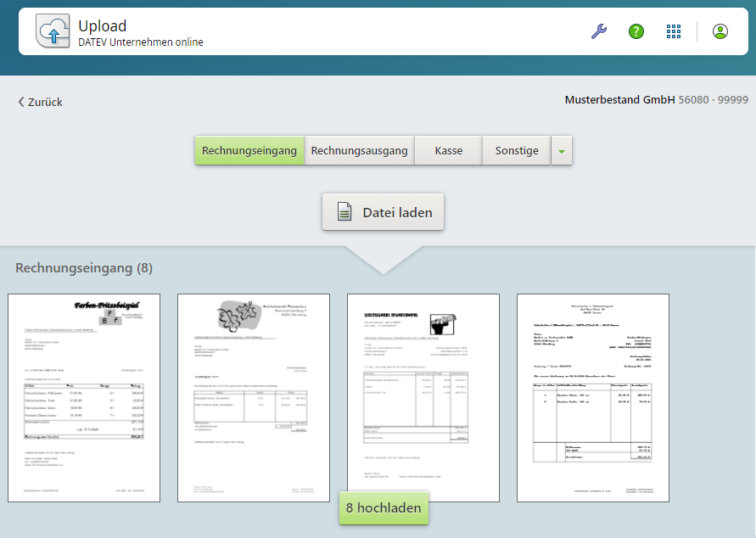Open the user account icon
This screenshot has height=538, width=756.
[720, 31]
